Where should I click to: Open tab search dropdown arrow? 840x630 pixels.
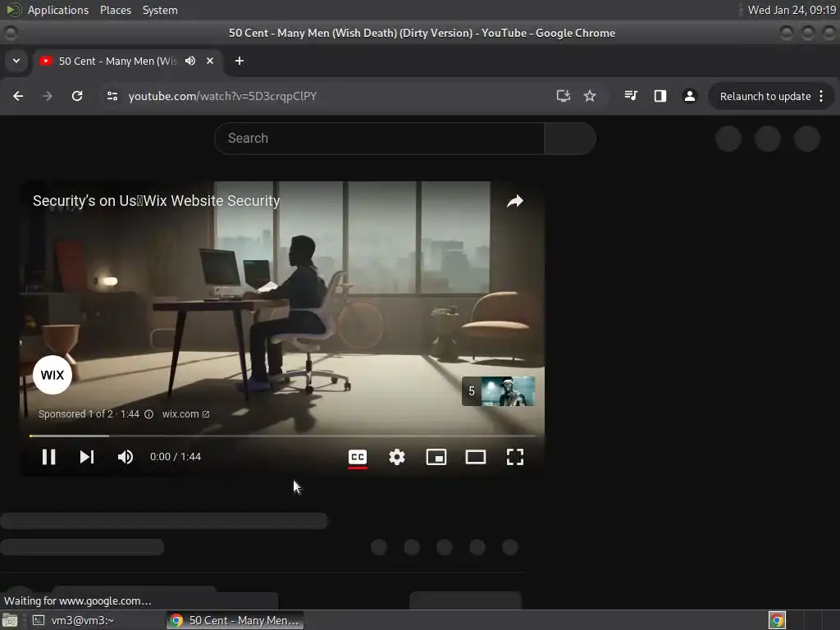(16, 61)
